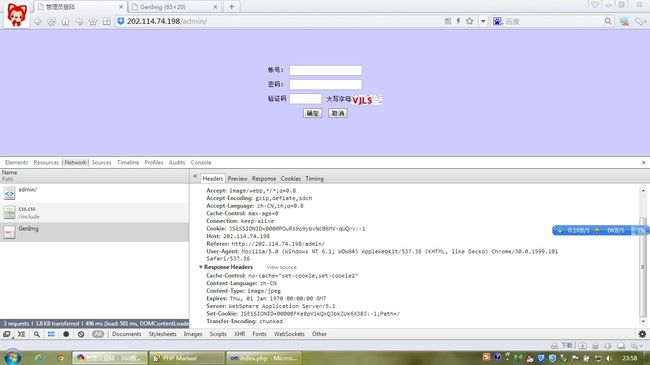The height and width of the screenshot is (365, 650).
Task: Switch to the Sources tab
Action: [102, 163]
